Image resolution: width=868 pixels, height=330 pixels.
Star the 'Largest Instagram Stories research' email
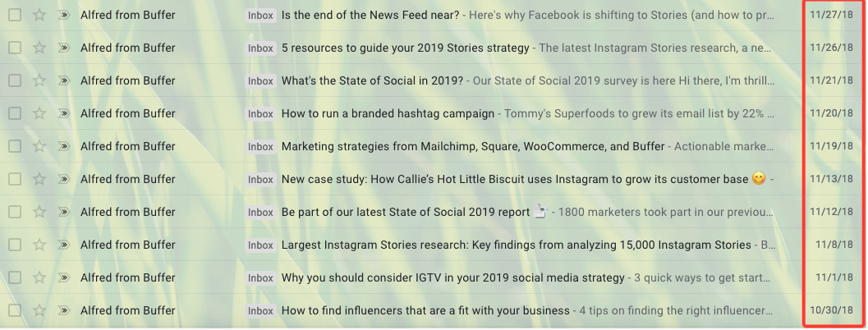[x=39, y=245]
